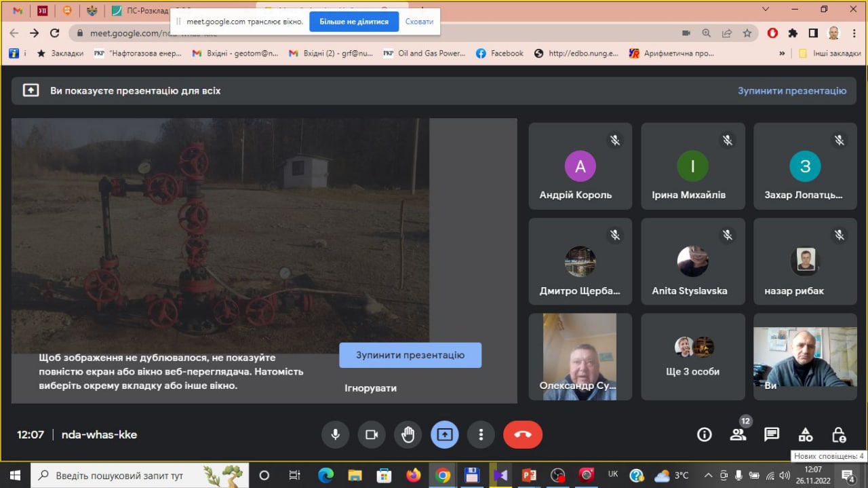The width and height of the screenshot is (868, 488).
Task: Open the Facebook bookmark
Action: 500,53
